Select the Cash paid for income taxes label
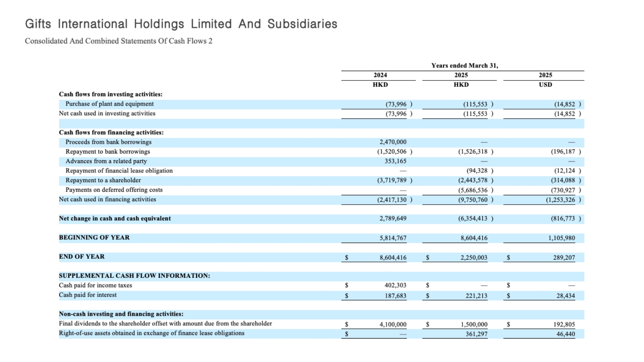This screenshot has height=362, width=644. pos(96,285)
